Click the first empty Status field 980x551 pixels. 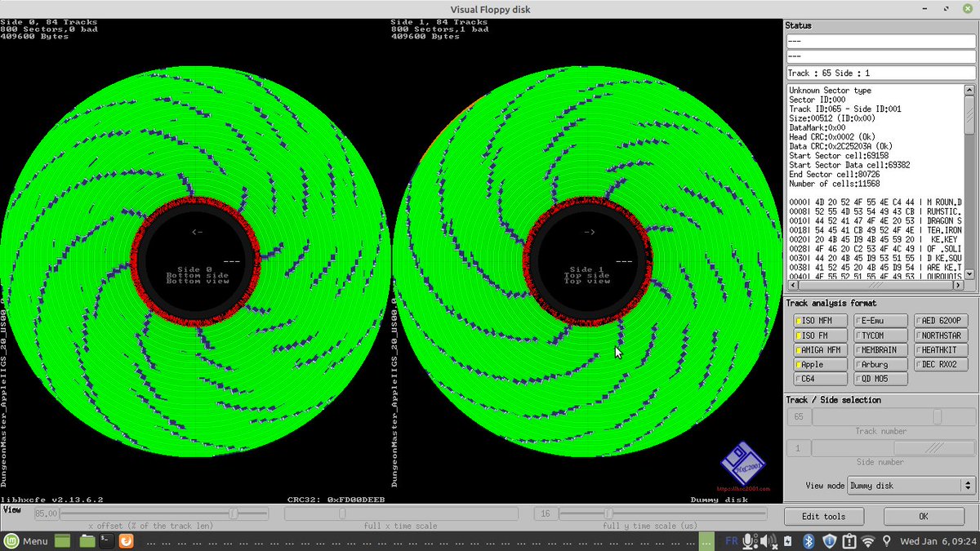[x=881, y=42]
